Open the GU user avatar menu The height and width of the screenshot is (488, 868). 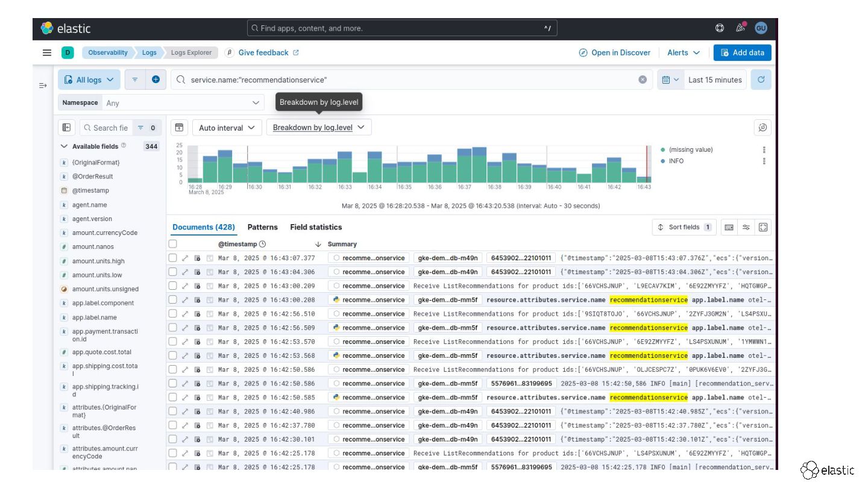[x=761, y=28]
